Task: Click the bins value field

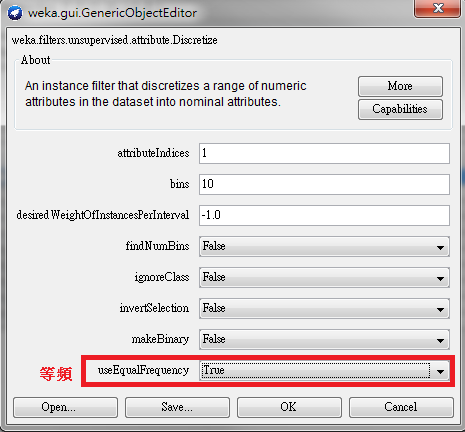Action: [x=324, y=184]
